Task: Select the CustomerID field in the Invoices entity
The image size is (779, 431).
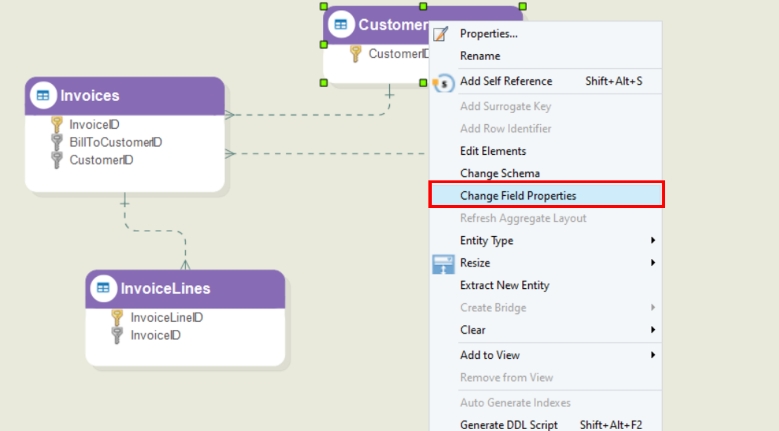Action: (101, 160)
